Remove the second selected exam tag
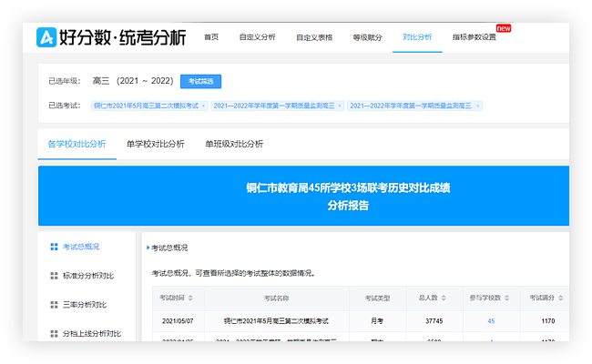 (x=340, y=106)
